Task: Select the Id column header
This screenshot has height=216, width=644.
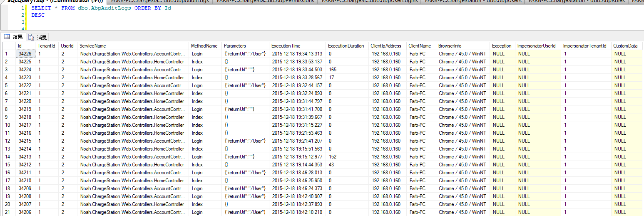Action: 25,46
